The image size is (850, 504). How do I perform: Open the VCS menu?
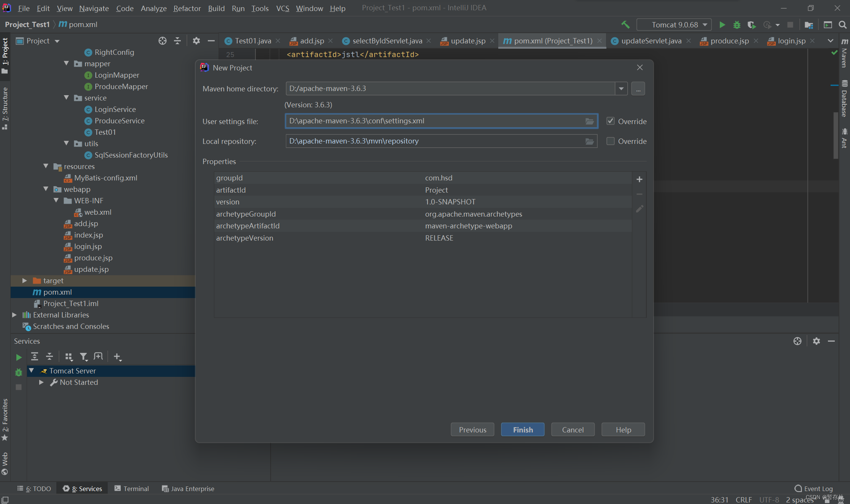click(282, 8)
